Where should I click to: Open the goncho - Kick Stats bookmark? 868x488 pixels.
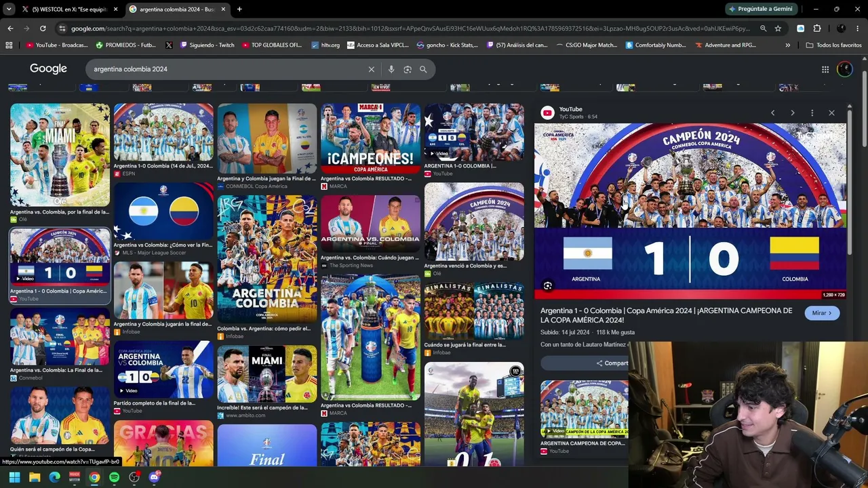448,45
